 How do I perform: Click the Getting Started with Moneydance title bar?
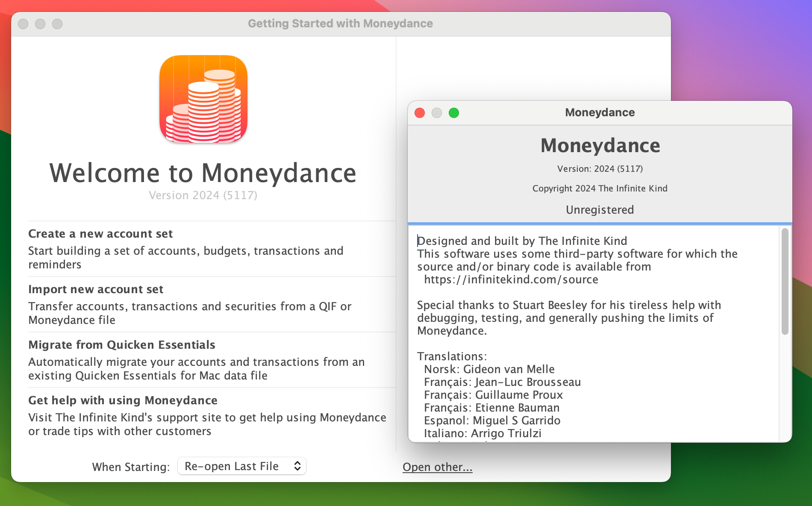[341, 24]
